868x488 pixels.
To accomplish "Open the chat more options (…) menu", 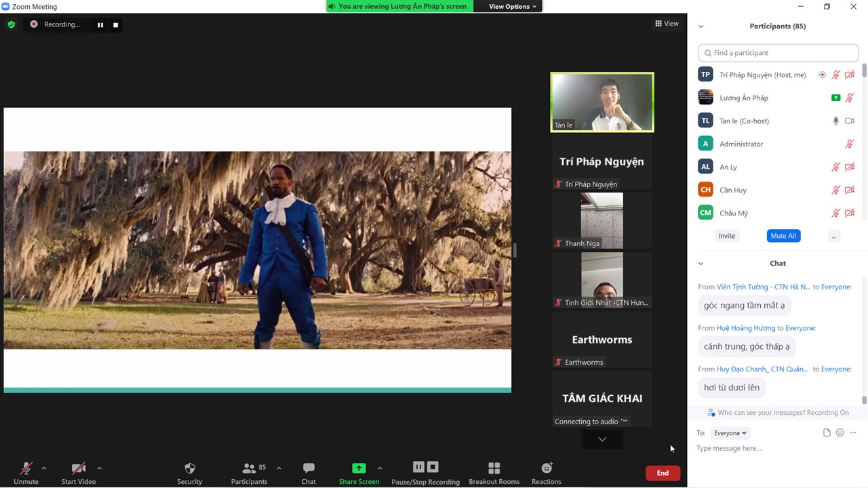I will [x=853, y=433].
